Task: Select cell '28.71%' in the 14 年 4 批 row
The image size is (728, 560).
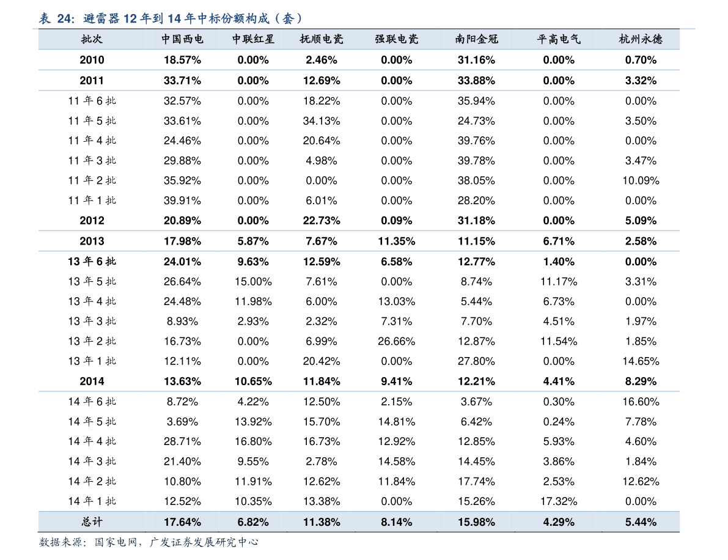Action: coord(182,441)
